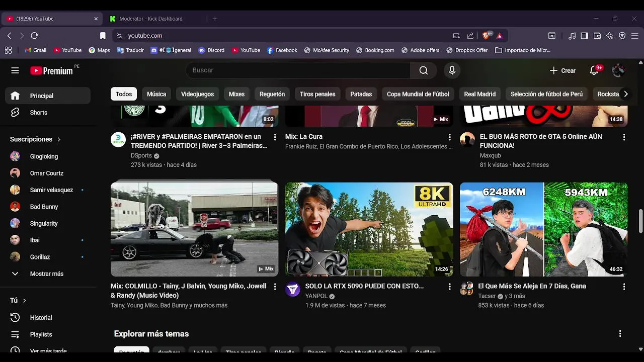This screenshot has height=362, width=644.
Task: Go to Principal home in sidebar
Action: 48,96
